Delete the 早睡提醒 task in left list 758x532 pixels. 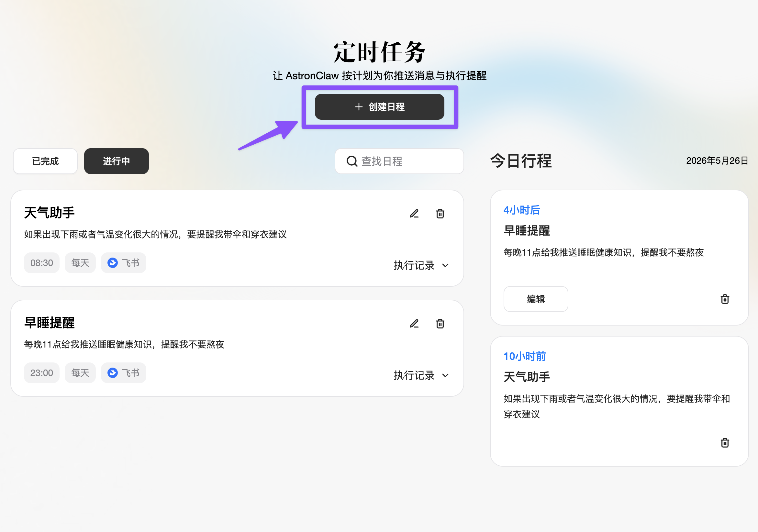(x=440, y=323)
